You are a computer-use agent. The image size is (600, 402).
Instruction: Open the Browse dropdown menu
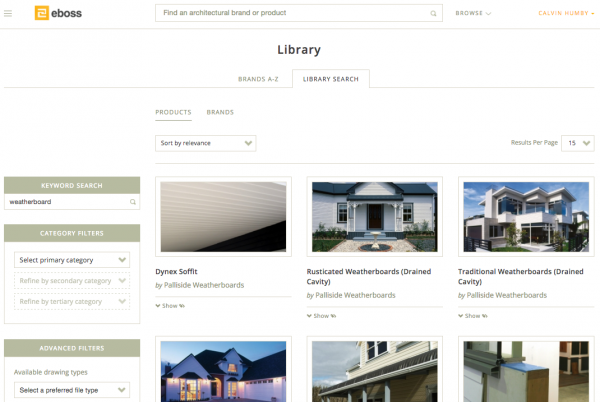(473, 13)
